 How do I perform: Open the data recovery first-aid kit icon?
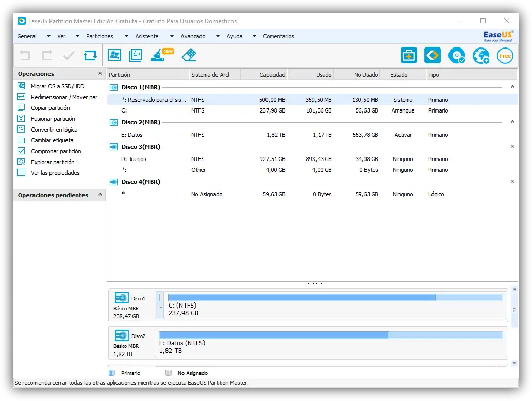tap(409, 55)
